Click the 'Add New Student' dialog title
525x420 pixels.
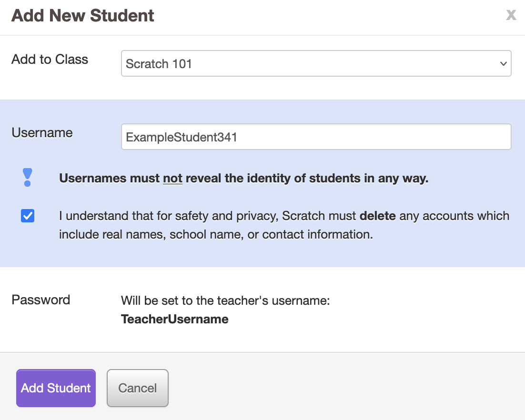pyautogui.click(x=83, y=16)
